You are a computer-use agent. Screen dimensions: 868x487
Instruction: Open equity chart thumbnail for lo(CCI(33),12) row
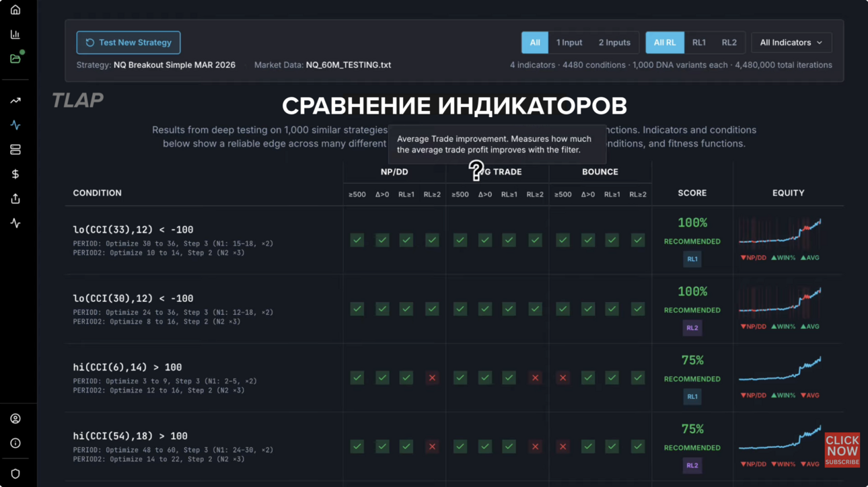(x=780, y=233)
